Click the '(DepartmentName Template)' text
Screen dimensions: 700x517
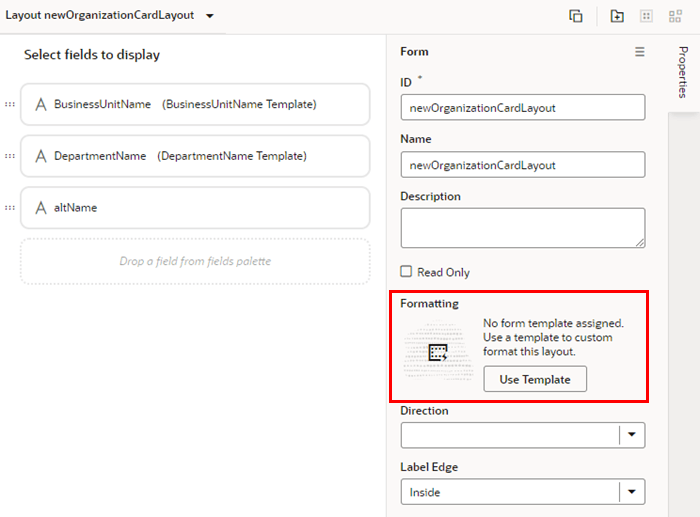tap(232, 156)
